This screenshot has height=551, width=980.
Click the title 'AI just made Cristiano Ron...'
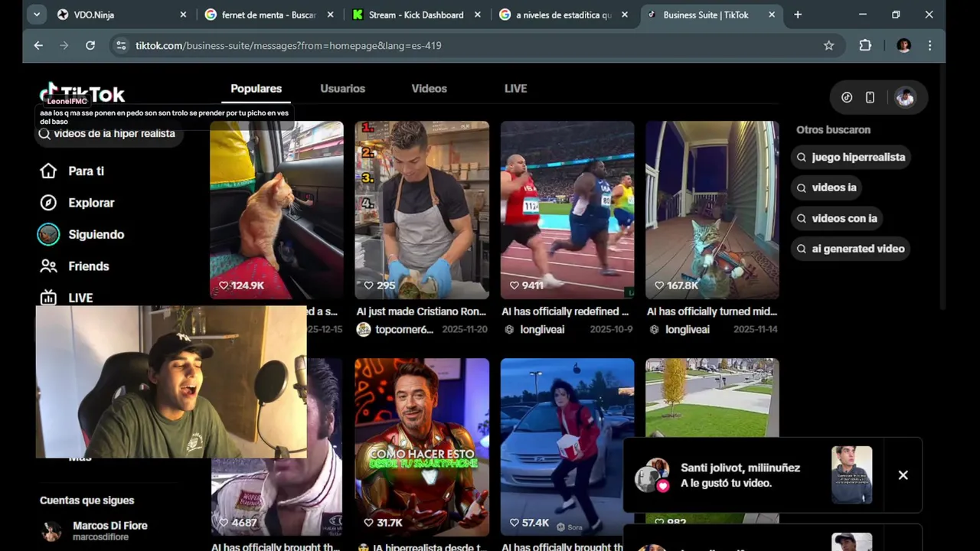coord(421,311)
